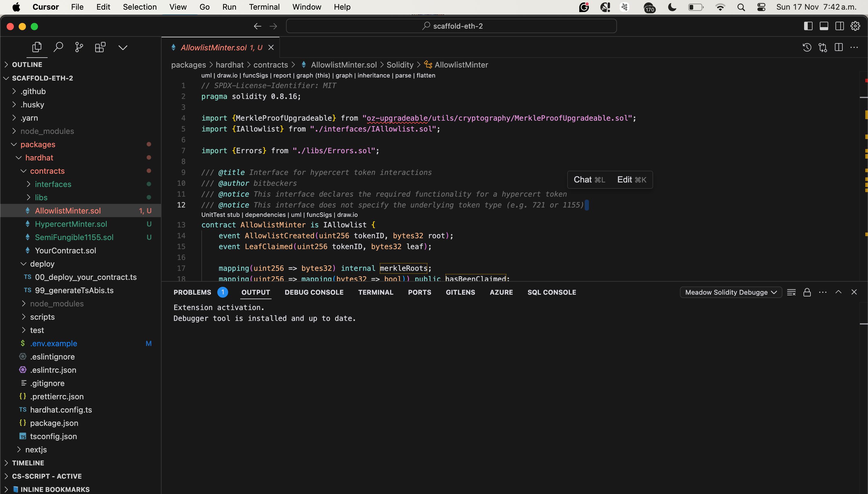The width and height of the screenshot is (868, 494).
Task: Click the search icon in sidebar
Action: tap(57, 47)
